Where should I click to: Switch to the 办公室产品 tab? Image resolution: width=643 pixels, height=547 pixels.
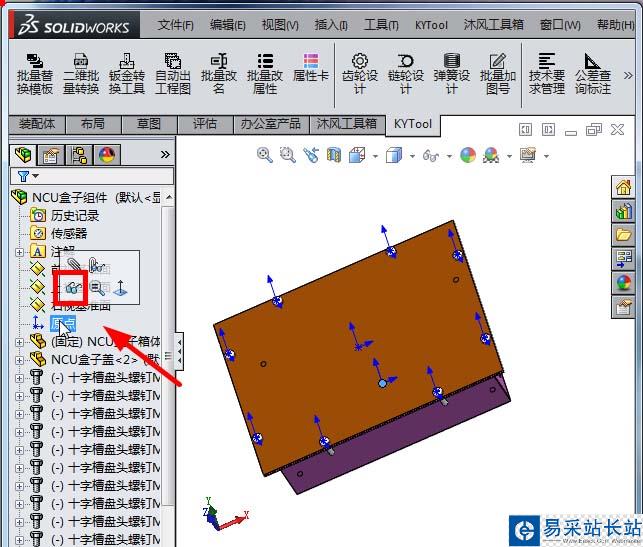point(271,124)
